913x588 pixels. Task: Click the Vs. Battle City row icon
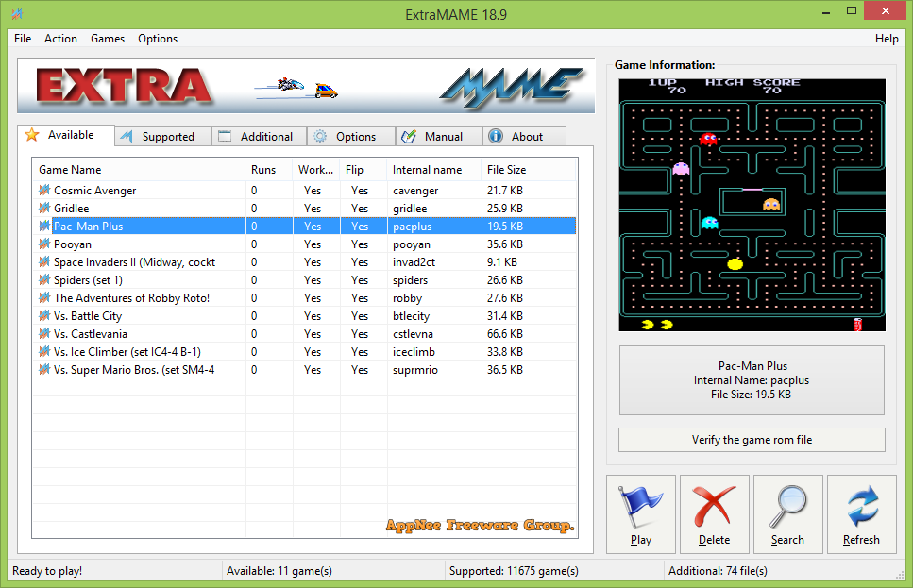[x=44, y=316]
